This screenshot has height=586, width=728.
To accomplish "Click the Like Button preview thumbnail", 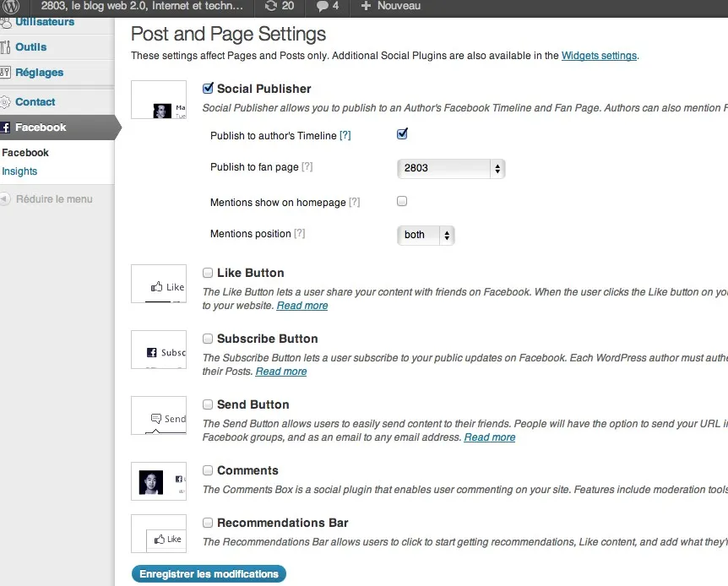I will pos(159,284).
